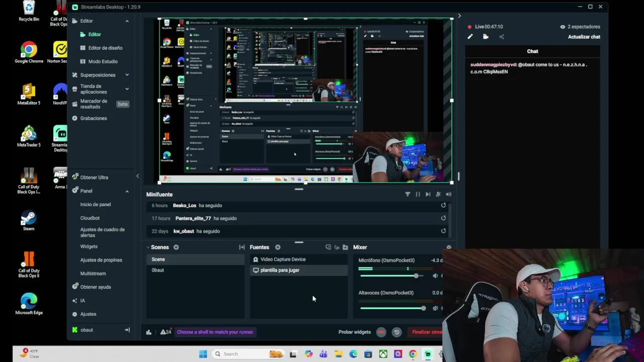Open Cloudbot settings
This screenshot has width=644, height=362.
[90, 218]
